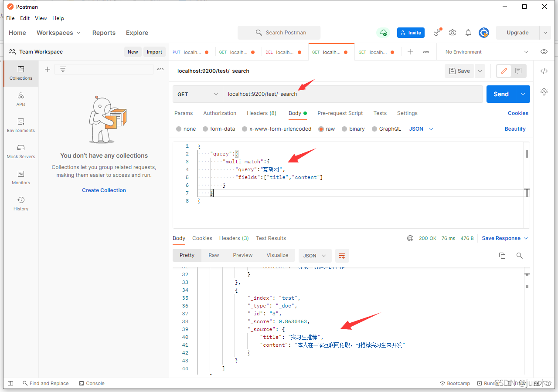Switch to the pencil build mode
Screen dimensions: 558x392
point(504,71)
